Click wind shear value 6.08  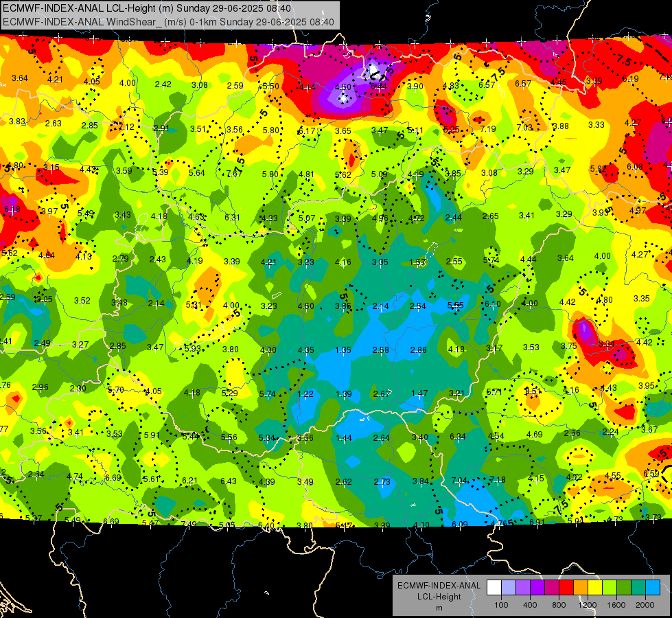635,166
